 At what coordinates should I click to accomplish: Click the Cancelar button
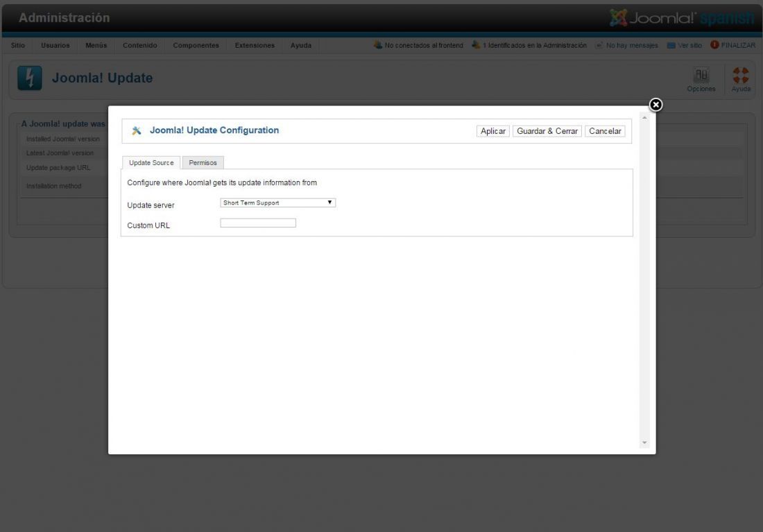[x=605, y=131]
